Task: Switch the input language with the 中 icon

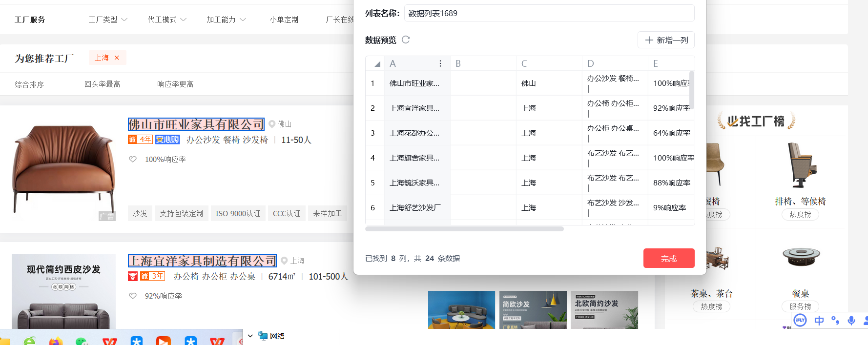Action: (x=819, y=321)
